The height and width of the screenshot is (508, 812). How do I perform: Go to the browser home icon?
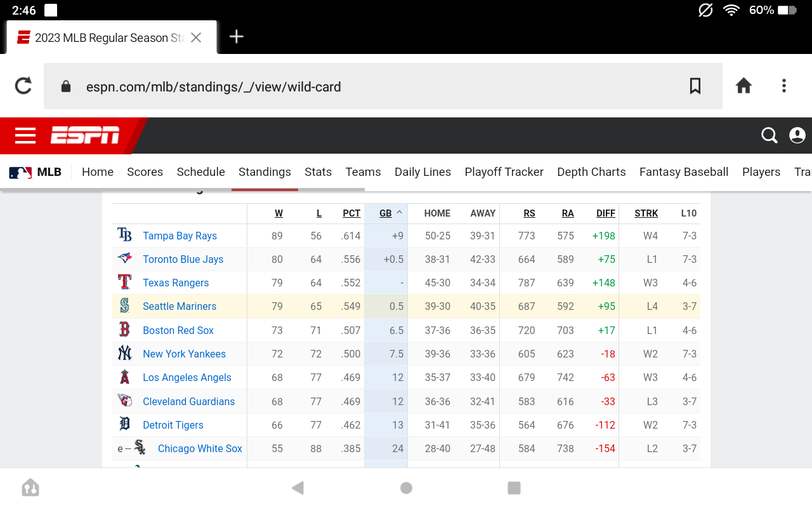click(743, 86)
